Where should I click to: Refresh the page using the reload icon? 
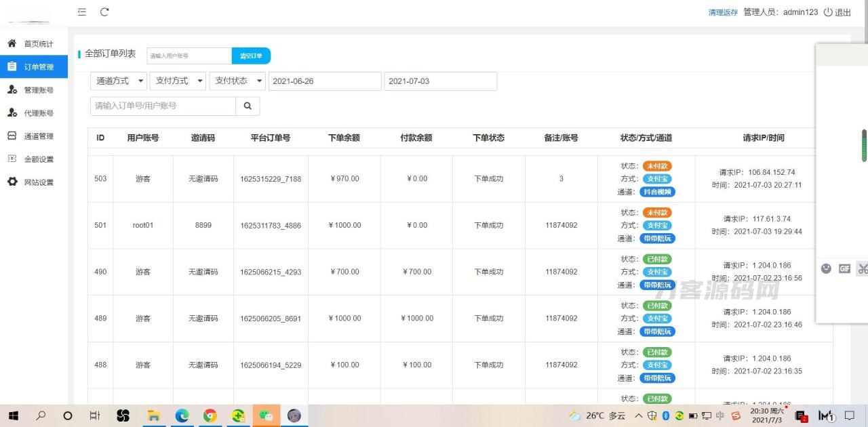(x=104, y=12)
